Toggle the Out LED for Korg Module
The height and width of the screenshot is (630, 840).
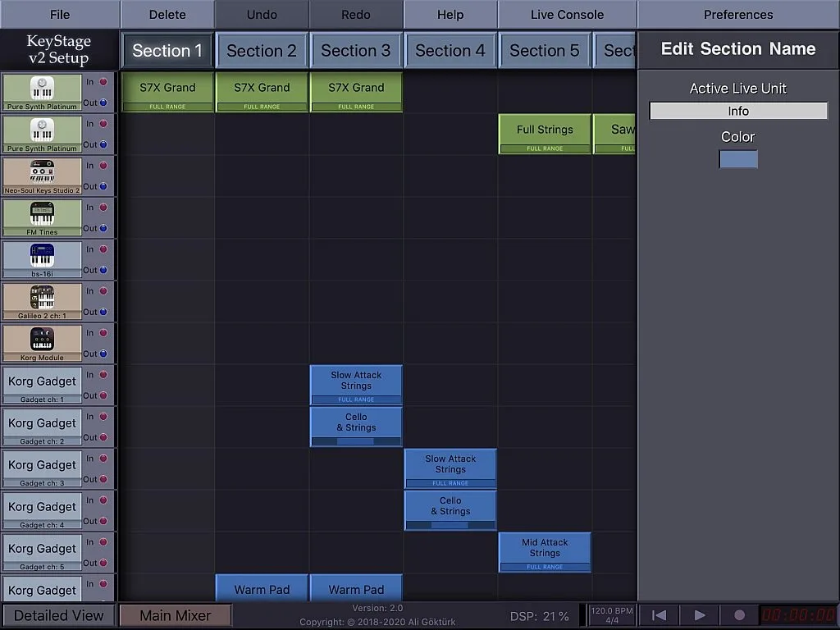tap(104, 354)
